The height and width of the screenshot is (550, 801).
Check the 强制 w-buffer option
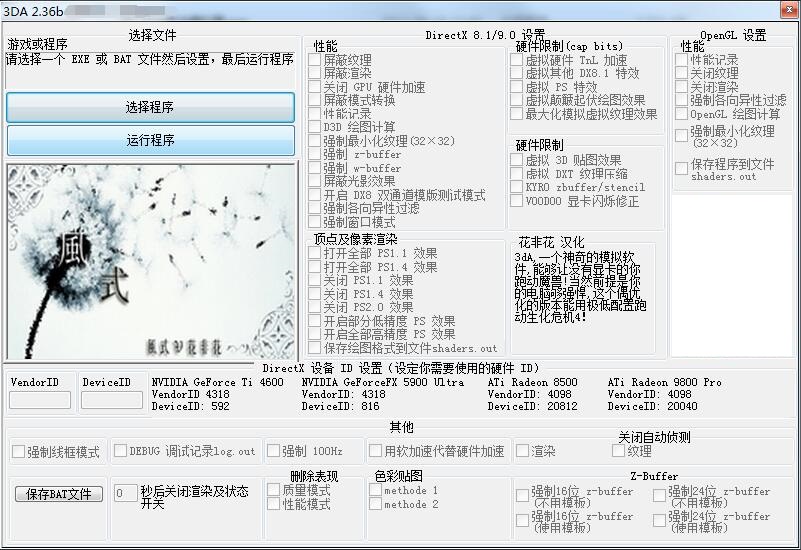point(315,168)
